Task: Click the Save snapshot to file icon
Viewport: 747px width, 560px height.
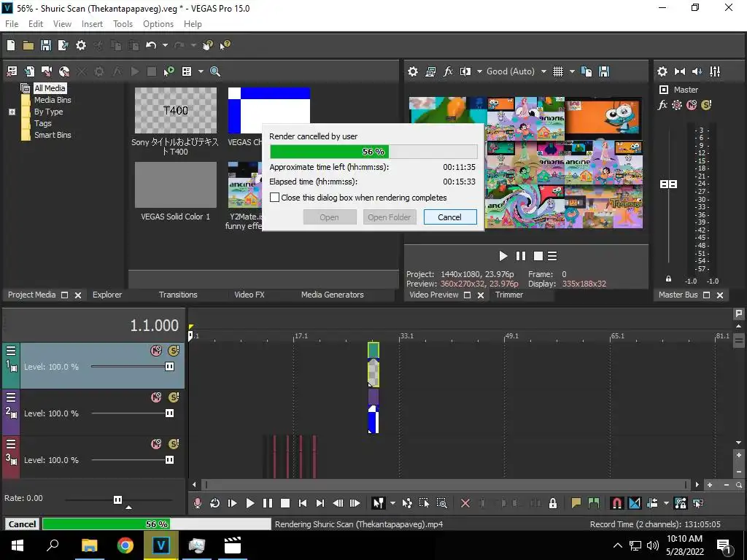Action: tap(604, 71)
